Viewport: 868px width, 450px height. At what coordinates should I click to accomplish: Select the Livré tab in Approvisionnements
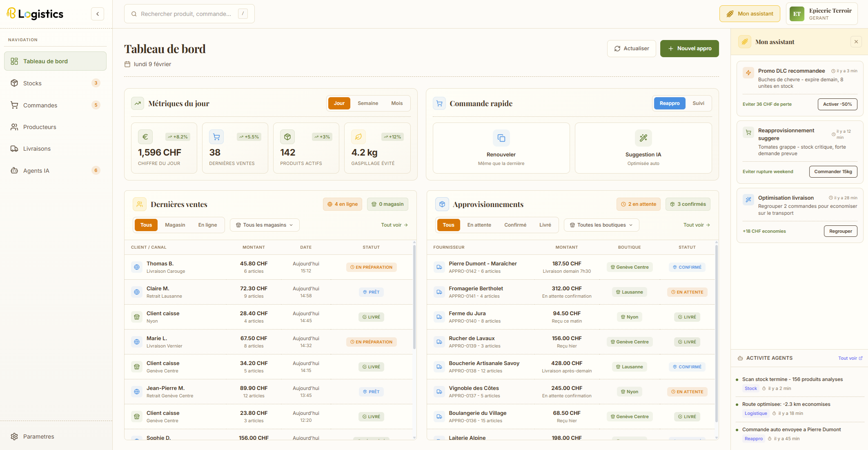pyautogui.click(x=545, y=225)
